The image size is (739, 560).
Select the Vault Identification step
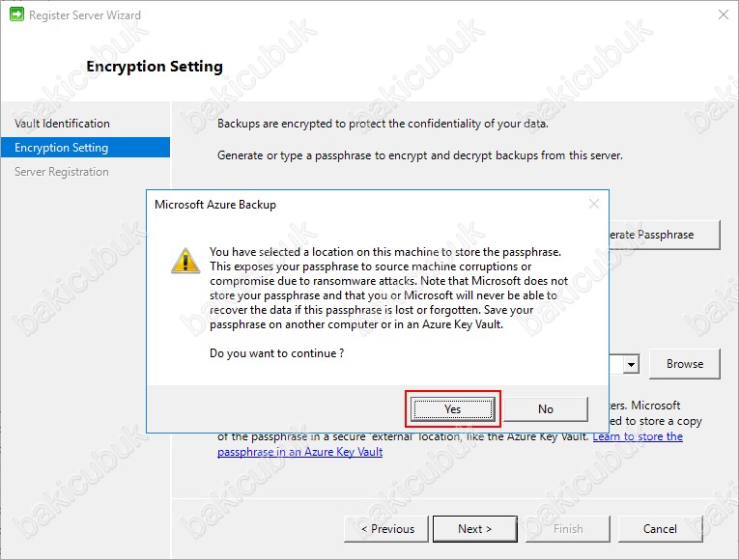point(62,124)
